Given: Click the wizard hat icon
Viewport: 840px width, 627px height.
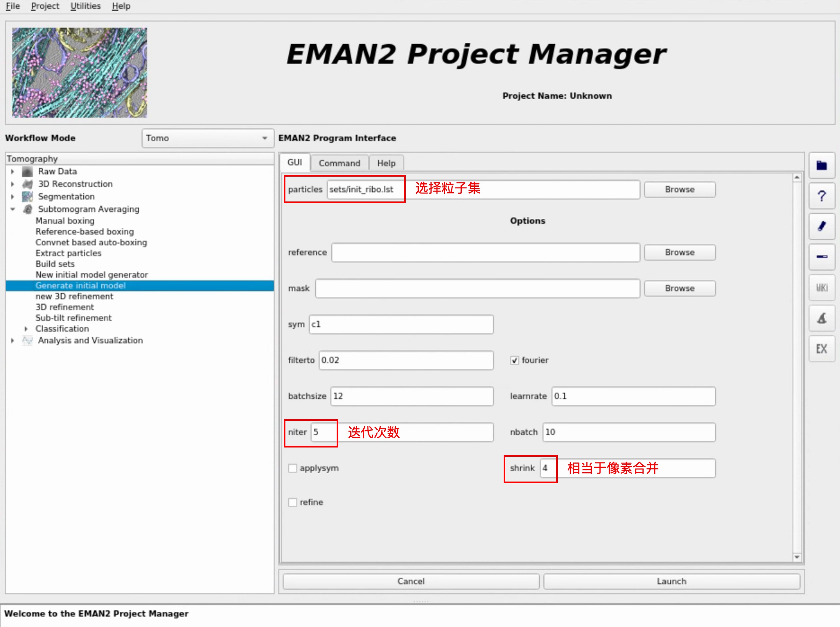Looking at the screenshot, I should point(822,318).
